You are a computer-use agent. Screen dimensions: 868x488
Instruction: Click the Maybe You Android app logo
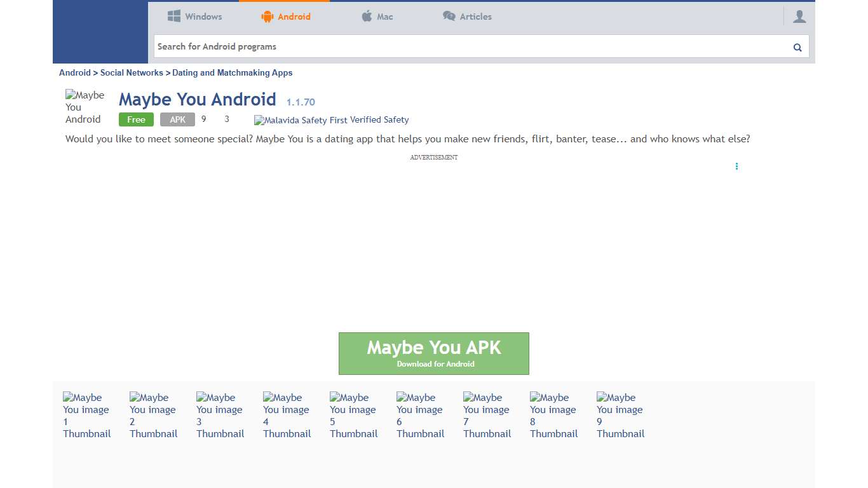coord(86,106)
